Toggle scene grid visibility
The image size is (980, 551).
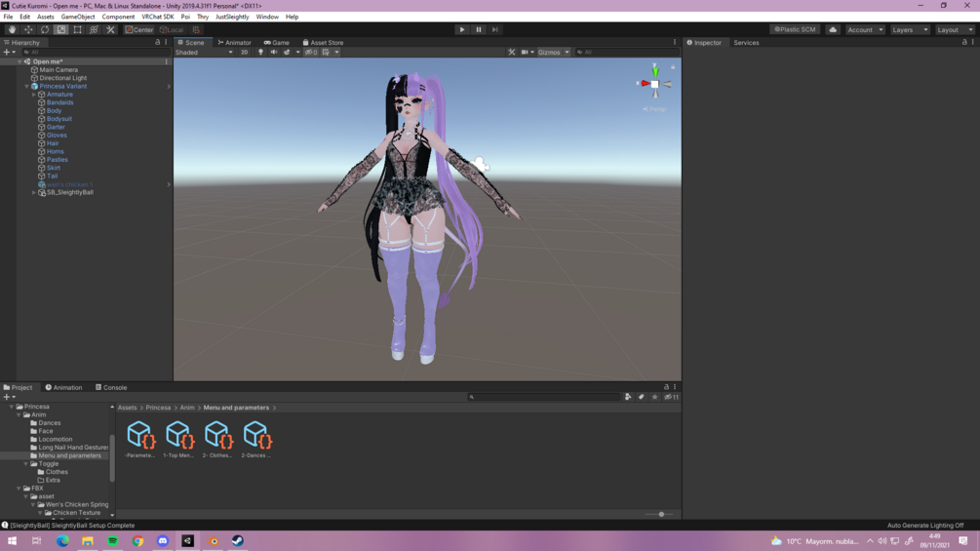click(327, 53)
